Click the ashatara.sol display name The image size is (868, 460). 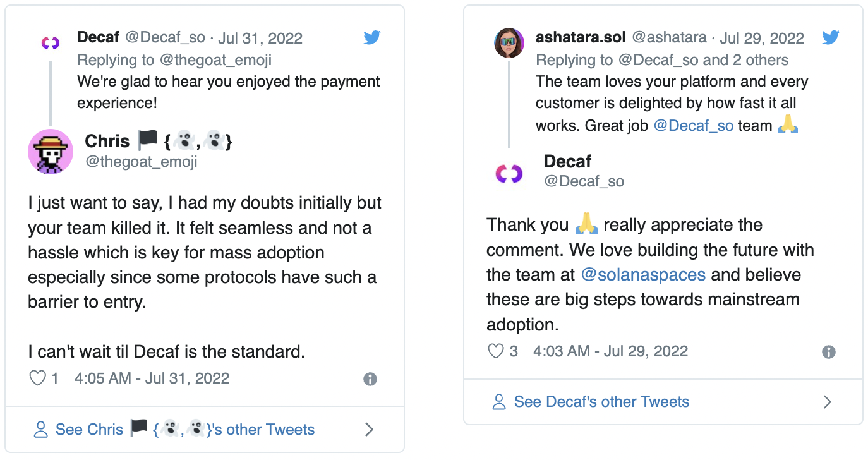coord(580,37)
